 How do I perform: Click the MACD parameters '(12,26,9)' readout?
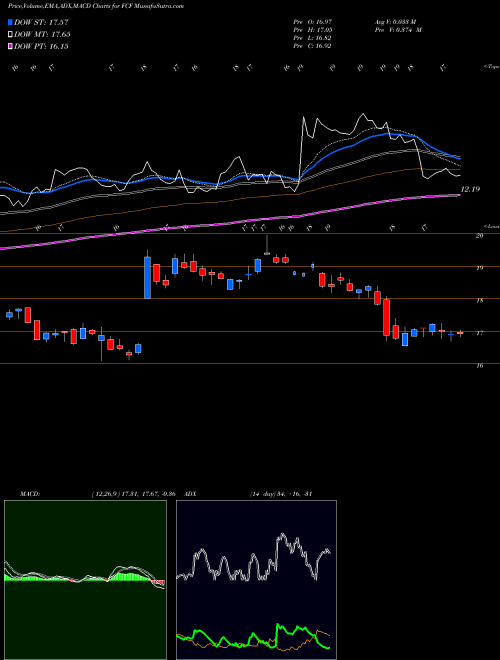pyautogui.click(x=136, y=494)
